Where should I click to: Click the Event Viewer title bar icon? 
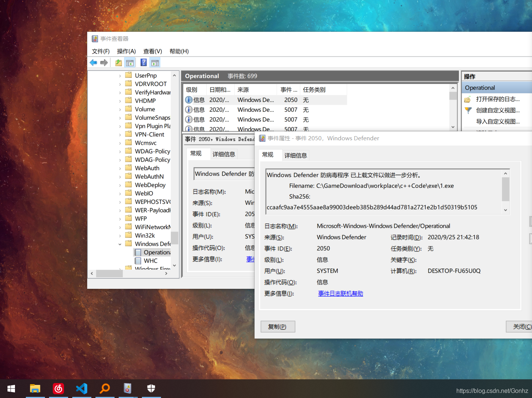pos(95,39)
